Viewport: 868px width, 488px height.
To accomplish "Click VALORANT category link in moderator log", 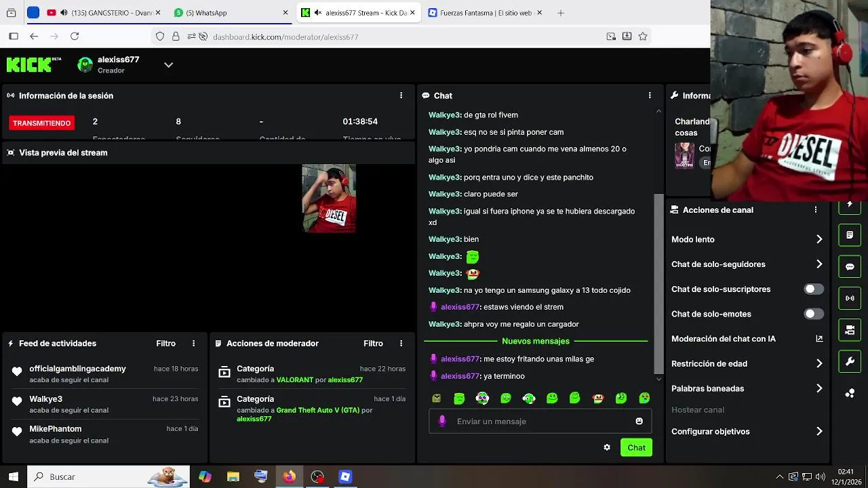I will [x=294, y=380].
